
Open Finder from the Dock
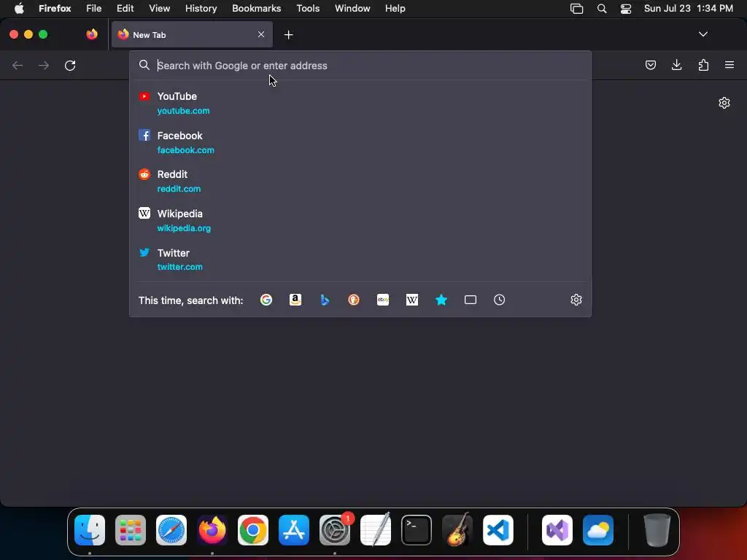(x=90, y=529)
